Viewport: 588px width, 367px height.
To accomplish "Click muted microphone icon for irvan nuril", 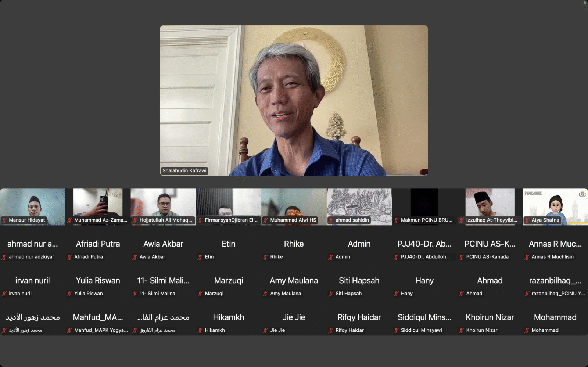I will (4, 294).
